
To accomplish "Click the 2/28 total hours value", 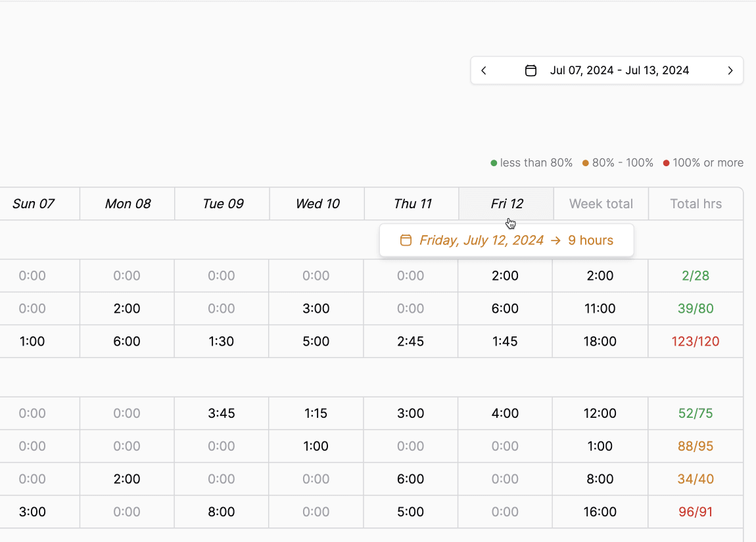I will coord(696,275).
